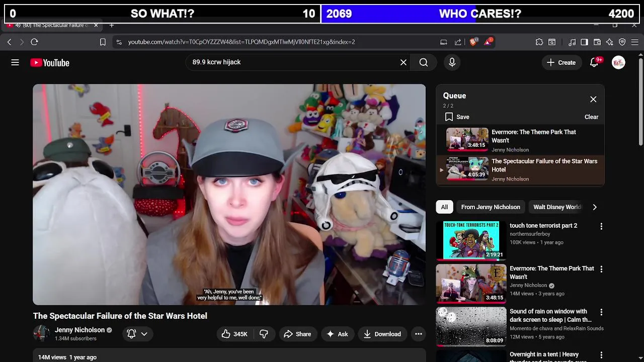
Task: Select the All filter chip
Action: 444,207
